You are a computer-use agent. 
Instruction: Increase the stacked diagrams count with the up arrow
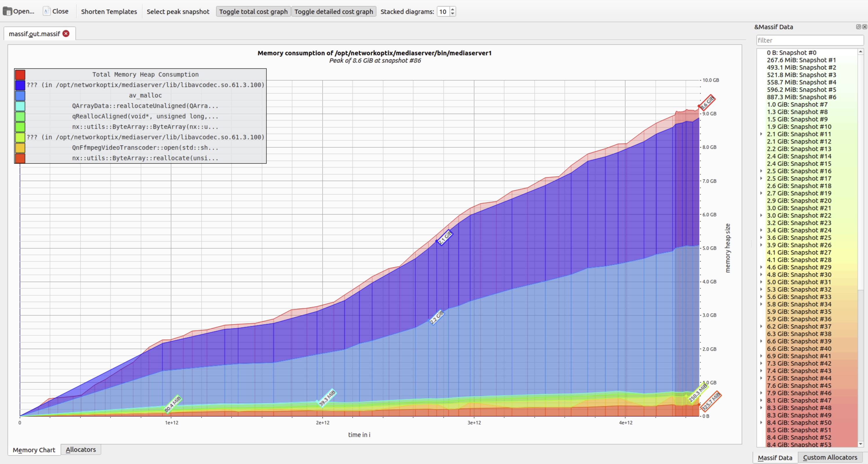pyautogui.click(x=453, y=9)
